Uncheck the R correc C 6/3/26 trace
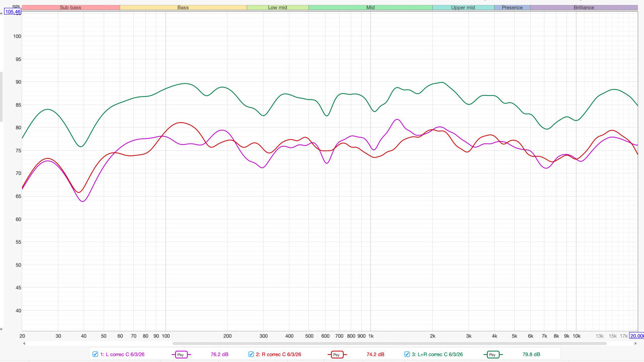This screenshot has width=644, height=362. 251,354
